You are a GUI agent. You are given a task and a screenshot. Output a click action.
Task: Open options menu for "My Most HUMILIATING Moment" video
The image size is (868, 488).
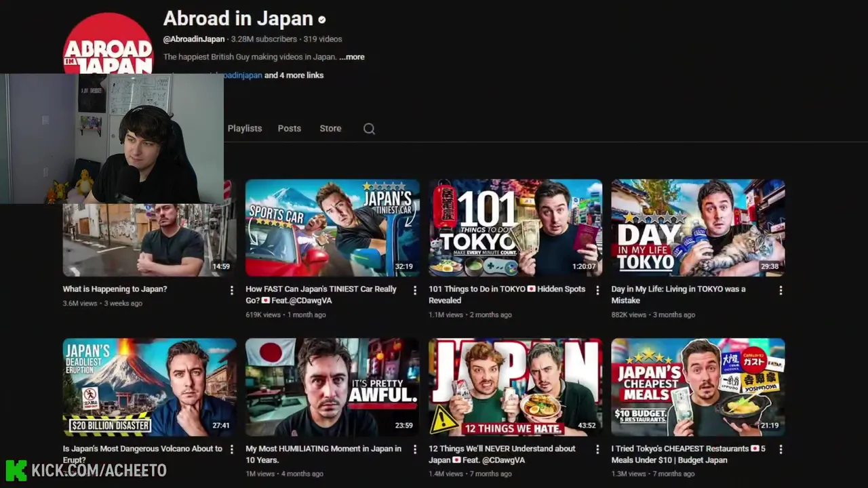(x=415, y=449)
